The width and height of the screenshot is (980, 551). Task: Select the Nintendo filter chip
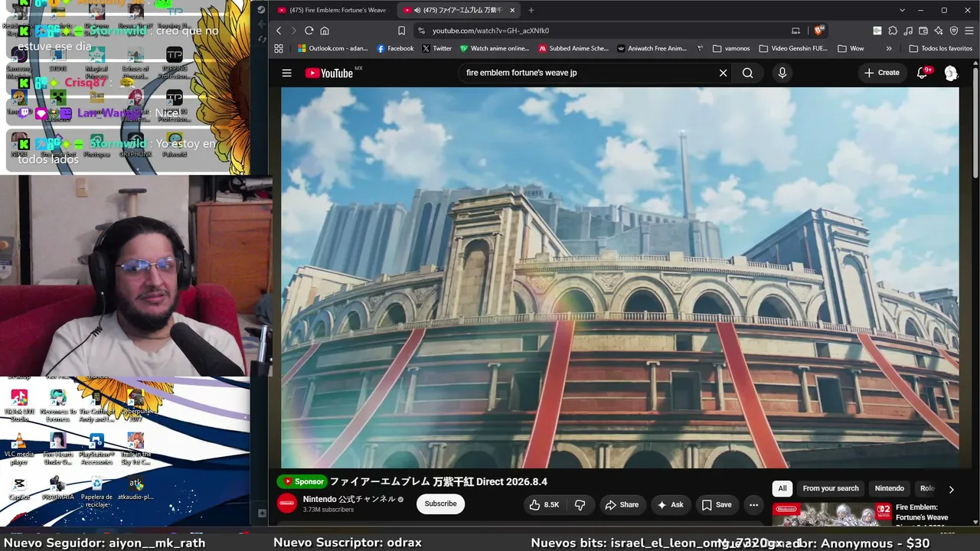[890, 488]
